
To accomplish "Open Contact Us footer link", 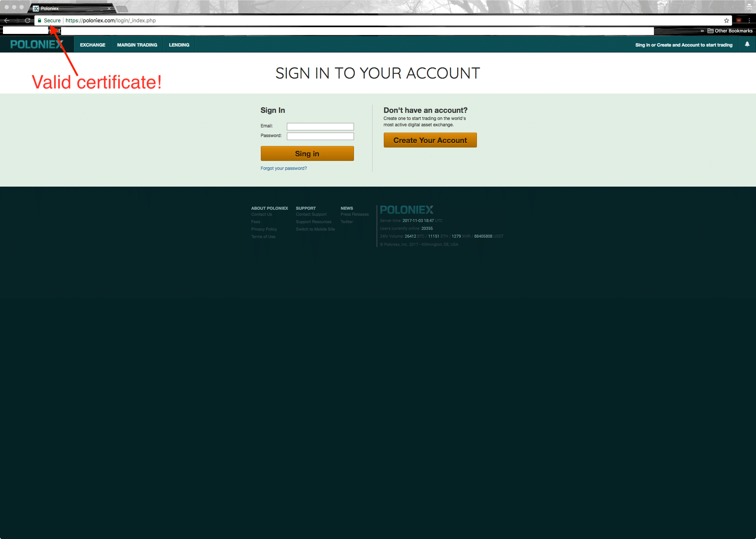I will (262, 215).
